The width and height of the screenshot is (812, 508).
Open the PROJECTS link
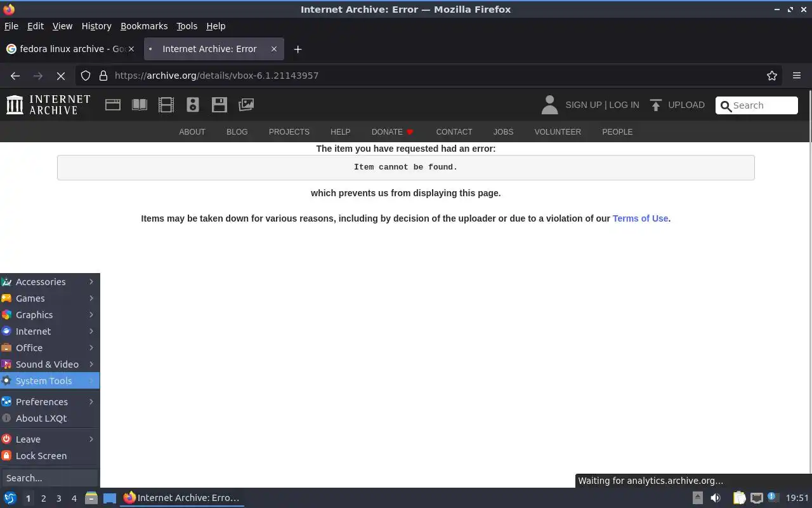click(x=289, y=132)
